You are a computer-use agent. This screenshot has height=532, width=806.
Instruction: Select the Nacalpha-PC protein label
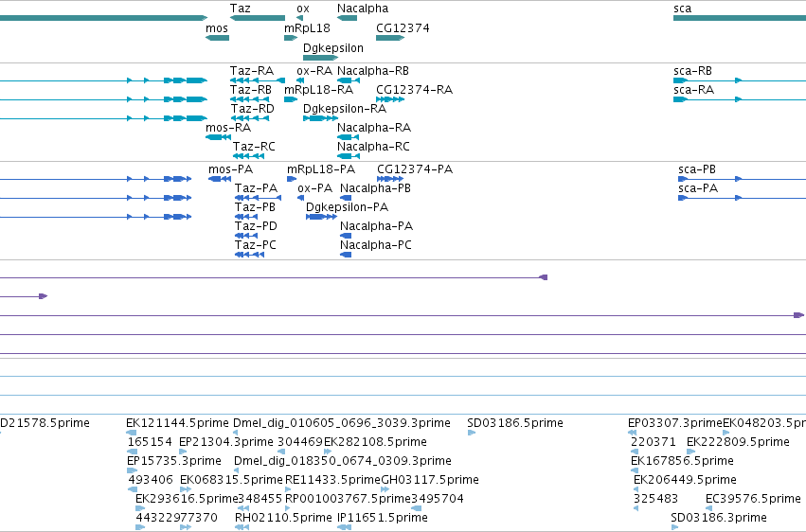pos(376,245)
